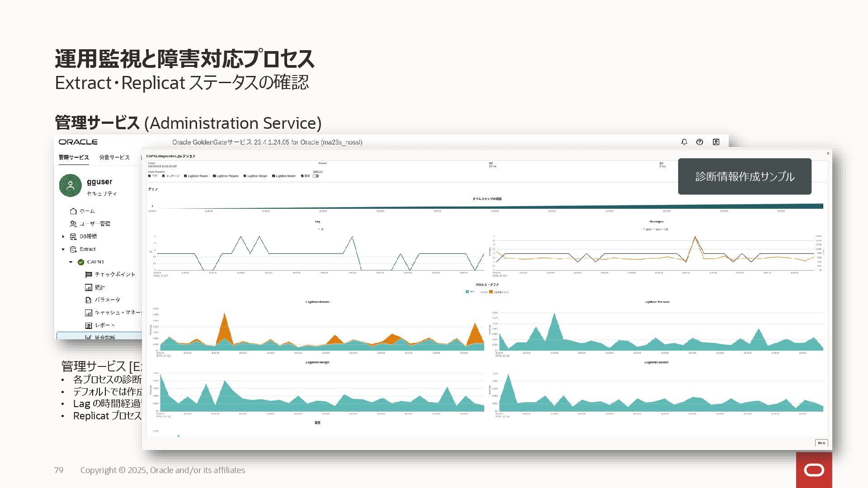The image size is (868, 488).
Task: Switch to the 分散サービス tab
Action: coord(114,157)
